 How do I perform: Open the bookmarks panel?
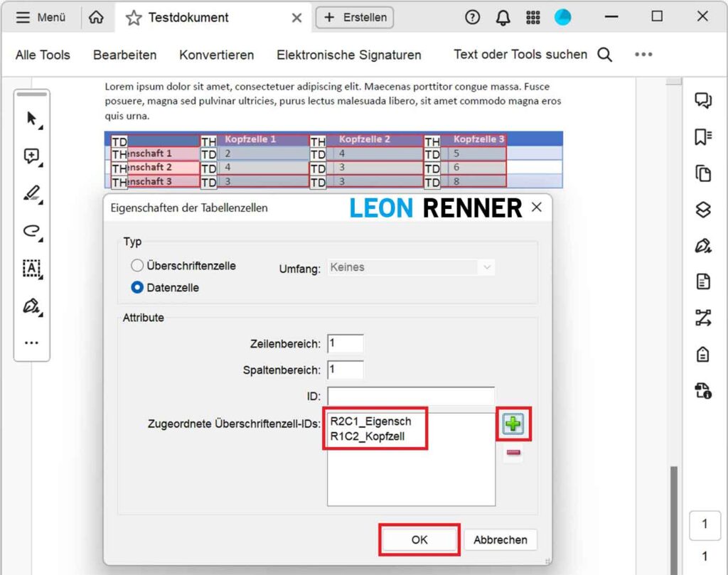click(702, 137)
